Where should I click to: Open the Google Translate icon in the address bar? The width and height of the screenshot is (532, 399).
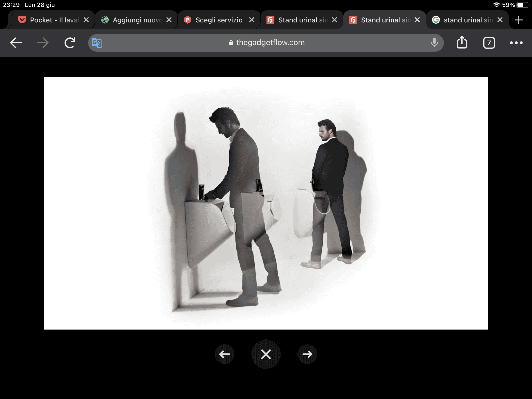point(97,43)
